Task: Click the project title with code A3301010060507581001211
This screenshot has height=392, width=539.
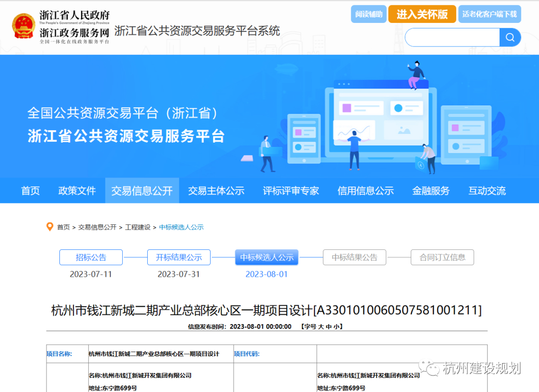Action: click(267, 310)
